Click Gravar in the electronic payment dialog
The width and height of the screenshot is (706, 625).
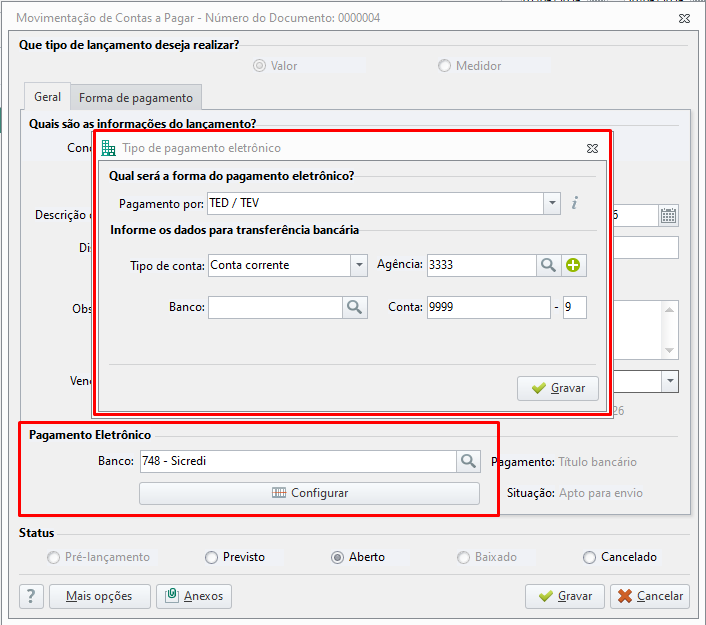[558, 388]
